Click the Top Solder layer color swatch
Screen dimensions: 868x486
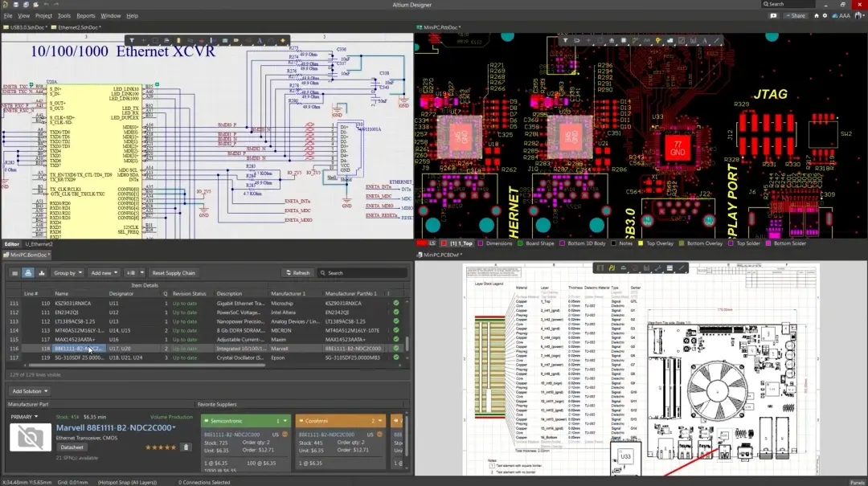(x=731, y=243)
